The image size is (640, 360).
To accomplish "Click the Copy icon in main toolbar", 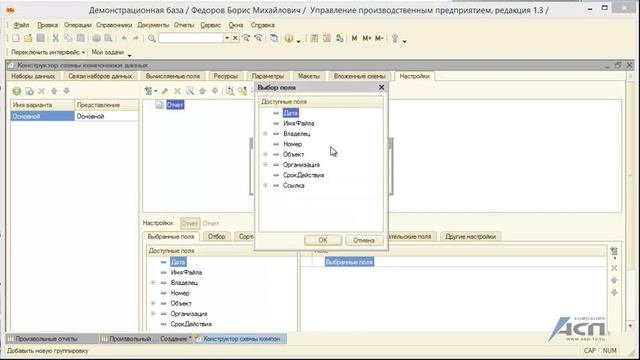I will coord(68,38).
